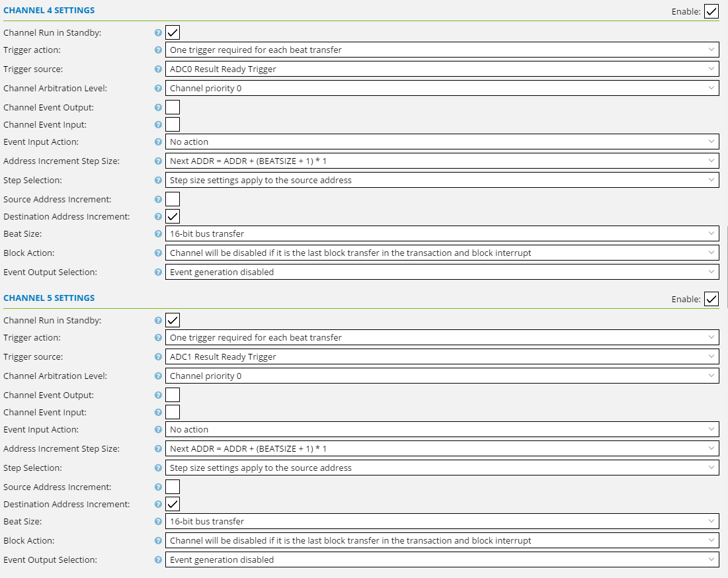The height and width of the screenshot is (578, 728).
Task: Click help icon for Channel 4 Trigger action
Action: 158,50
